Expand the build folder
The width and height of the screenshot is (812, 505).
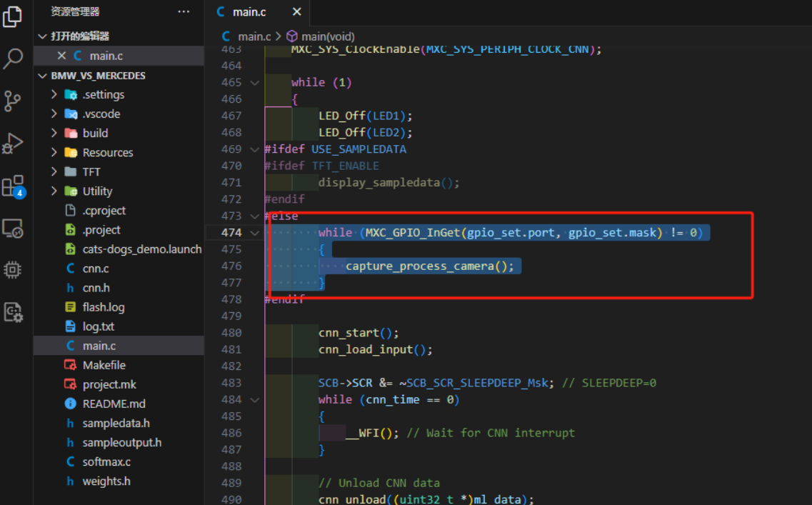[54, 133]
